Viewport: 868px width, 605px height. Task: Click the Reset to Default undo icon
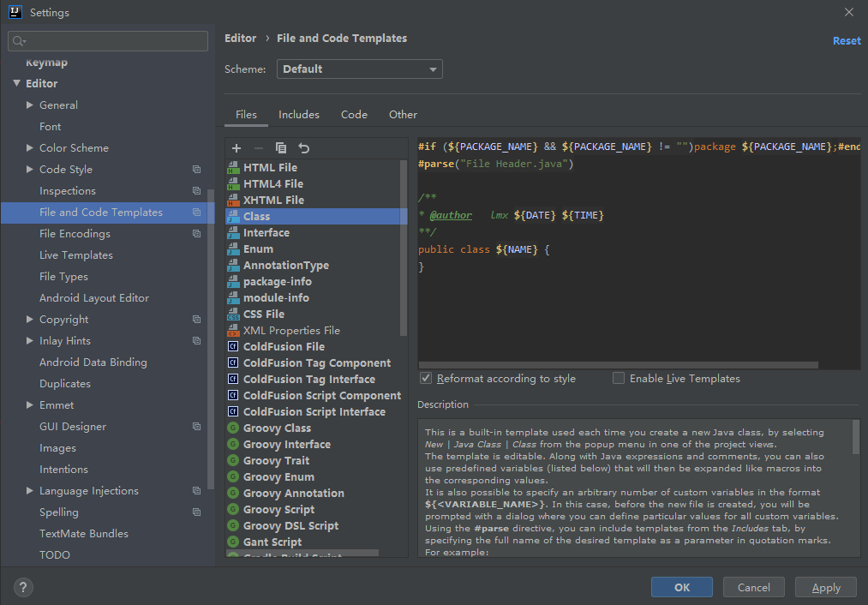(x=304, y=147)
